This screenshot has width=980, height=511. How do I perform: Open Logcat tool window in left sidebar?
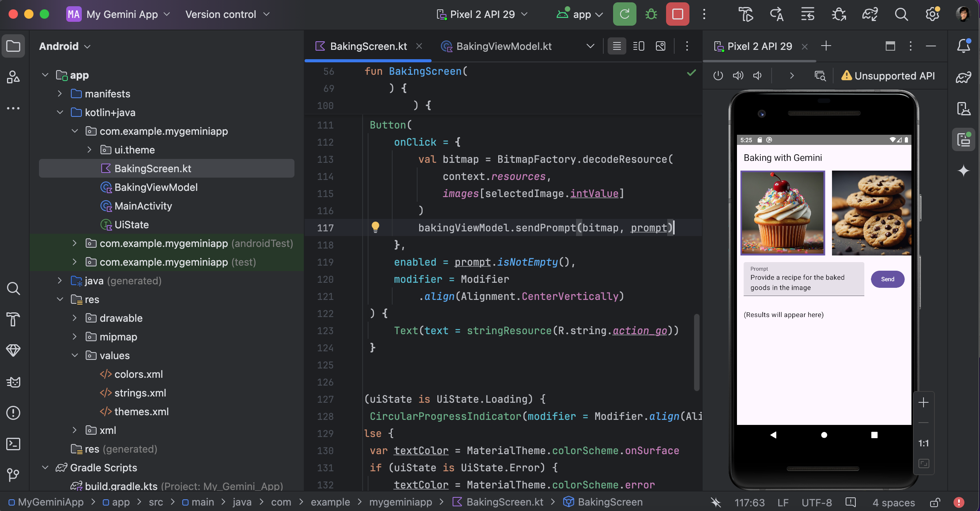coord(13,382)
